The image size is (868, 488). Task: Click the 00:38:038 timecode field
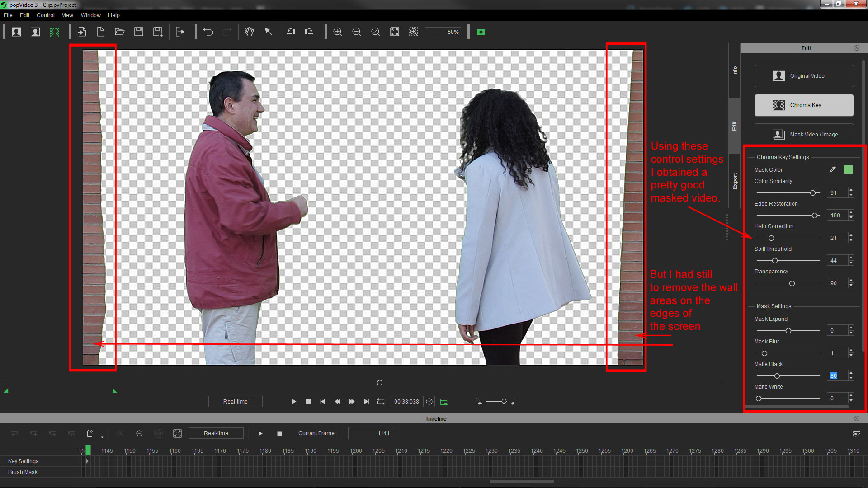(x=406, y=401)
